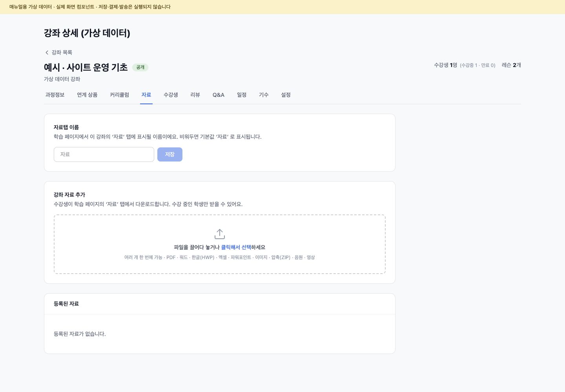This screenshot has width=565, height=392.
Task: Open the 커리큘럼 tab
Action: 119,95
